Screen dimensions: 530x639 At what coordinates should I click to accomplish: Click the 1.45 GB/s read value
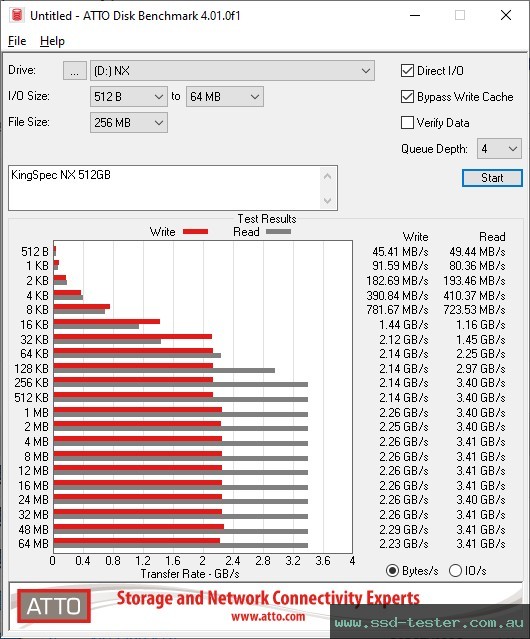point(481,339)
